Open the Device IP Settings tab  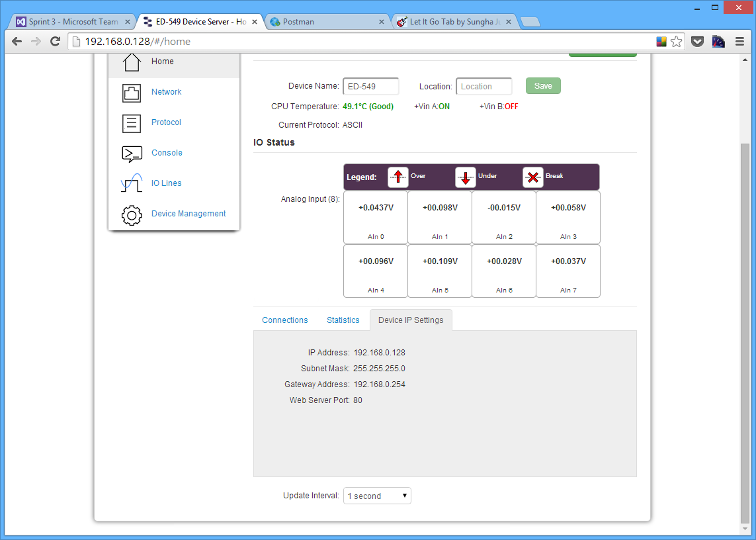[411, 320]
